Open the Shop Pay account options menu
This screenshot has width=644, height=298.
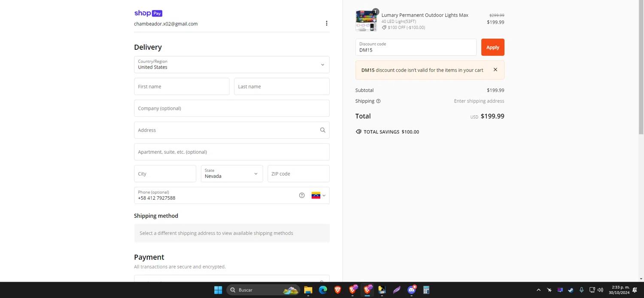coord(326,23)
